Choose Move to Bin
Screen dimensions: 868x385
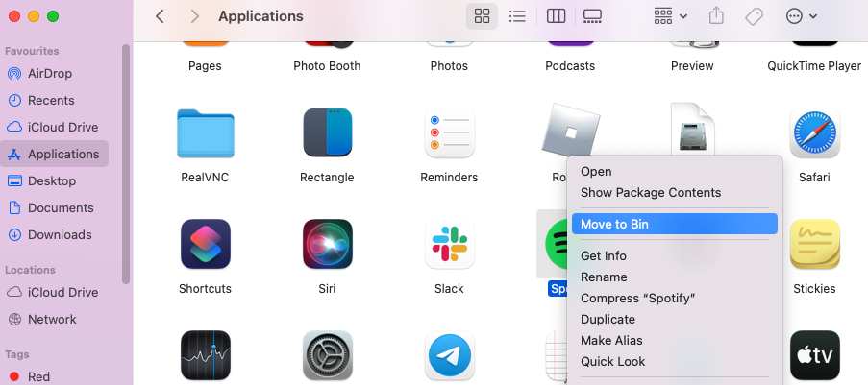coord(675,224)
